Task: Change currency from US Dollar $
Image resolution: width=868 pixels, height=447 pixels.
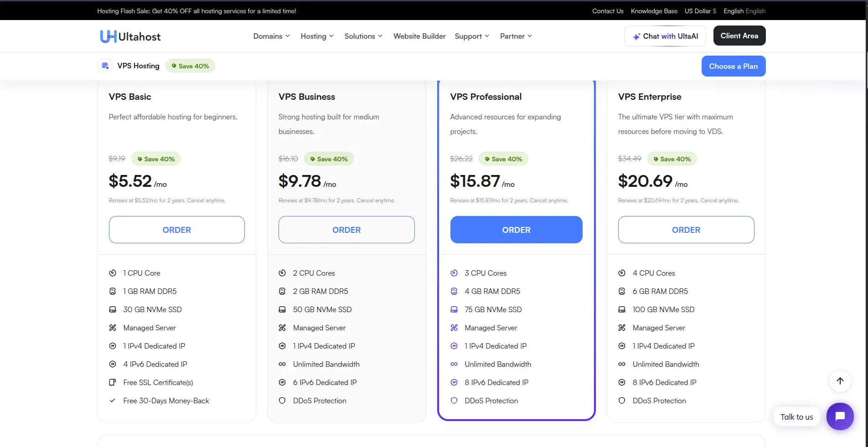Action: pyautogui.click(x=700, y=11)
